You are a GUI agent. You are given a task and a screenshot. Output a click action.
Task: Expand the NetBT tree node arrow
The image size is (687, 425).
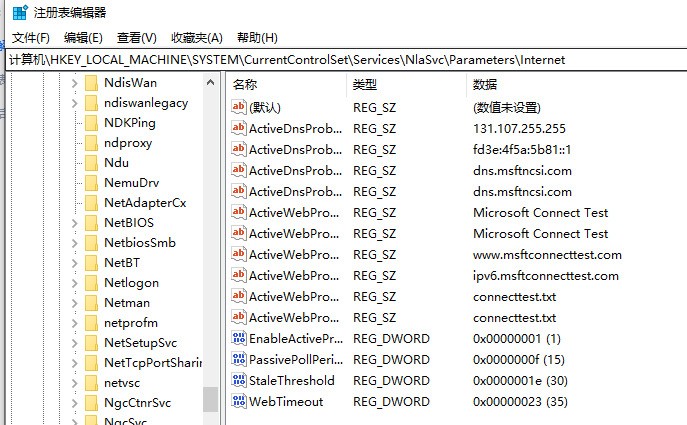[x=74, y=263]
